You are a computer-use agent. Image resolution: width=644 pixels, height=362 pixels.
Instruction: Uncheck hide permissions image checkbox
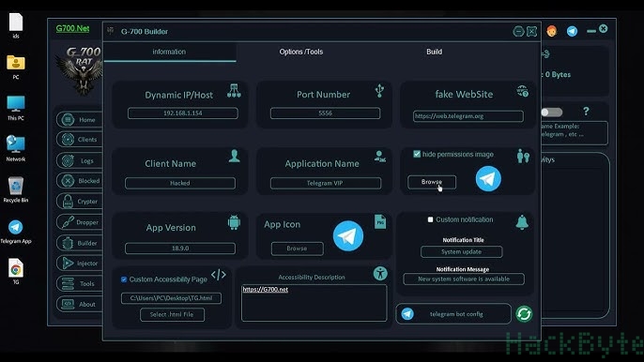point(417,154)
